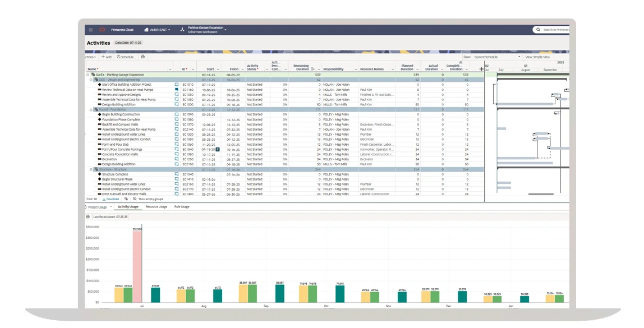Viewport: 644px width, 328px height.
Task: Click the refresh icon next to Last Recalculated
Action: pyautogui.click(x=88, y=216)
